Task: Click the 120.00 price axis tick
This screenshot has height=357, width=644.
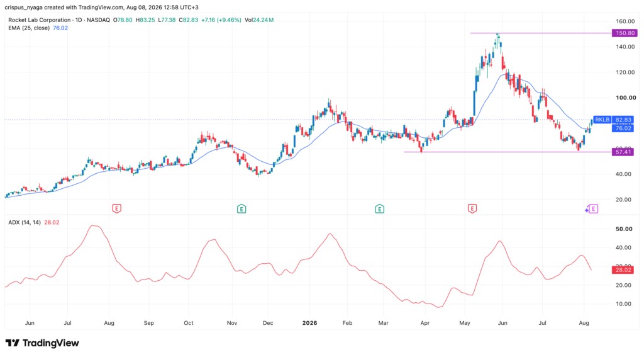Action: click(626, 72)
